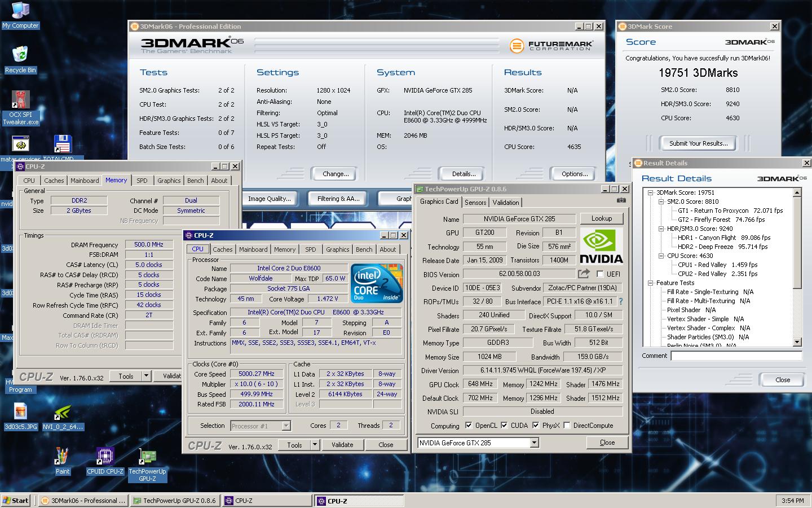Toggle the PhysX checkbox
Screen dimensions: 812x508
[x=536, y=425]
